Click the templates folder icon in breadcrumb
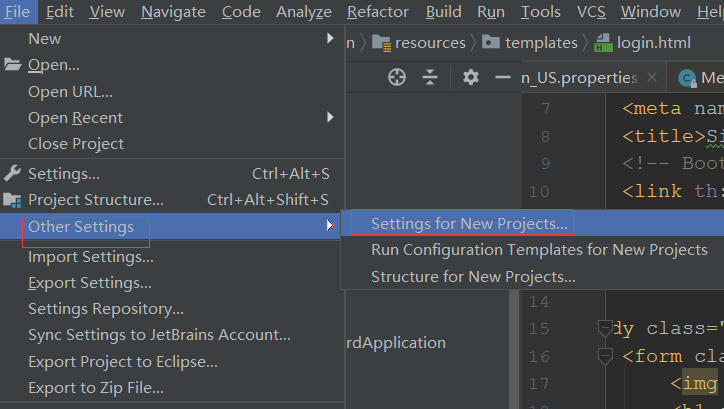The height and width of the screenshot is (409, 724). pyautogui.click(x=491, y=42)
